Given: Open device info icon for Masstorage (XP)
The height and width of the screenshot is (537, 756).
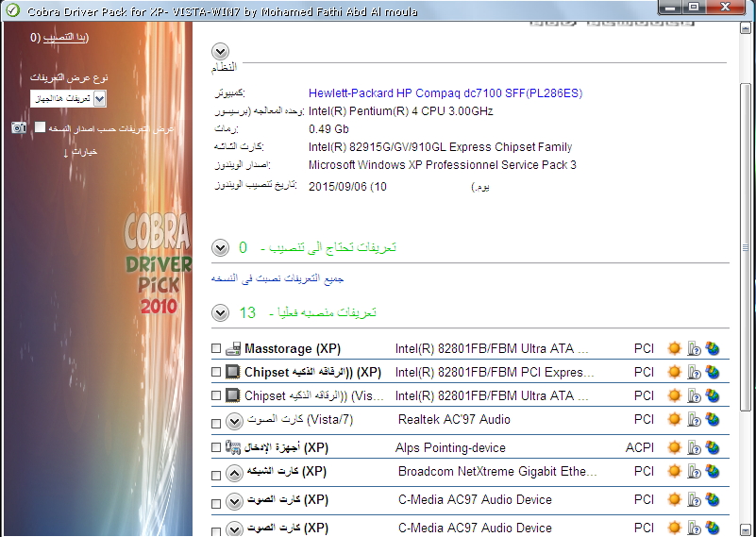Looking at the screenshot, I should click(x=694, y=348).
